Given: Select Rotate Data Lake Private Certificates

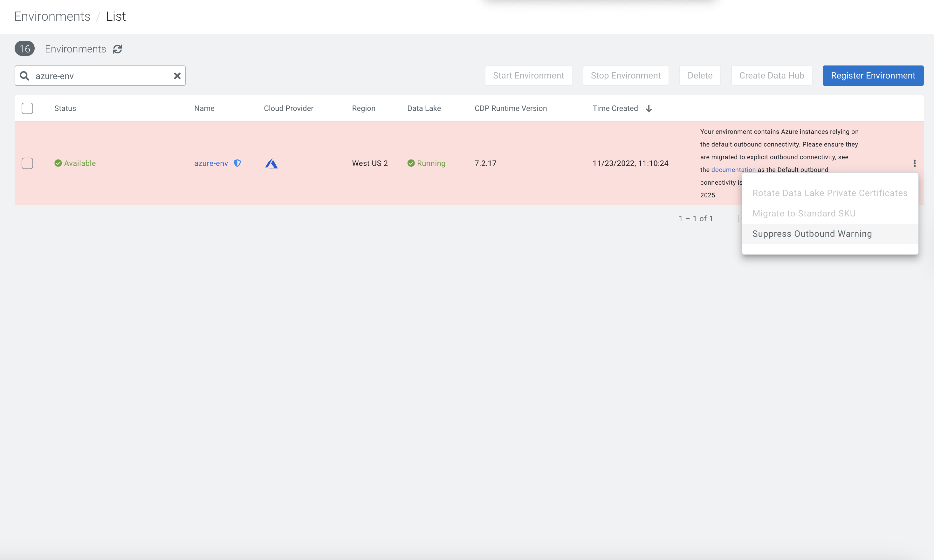Looking at the screenshot, I should pos(830,193).
